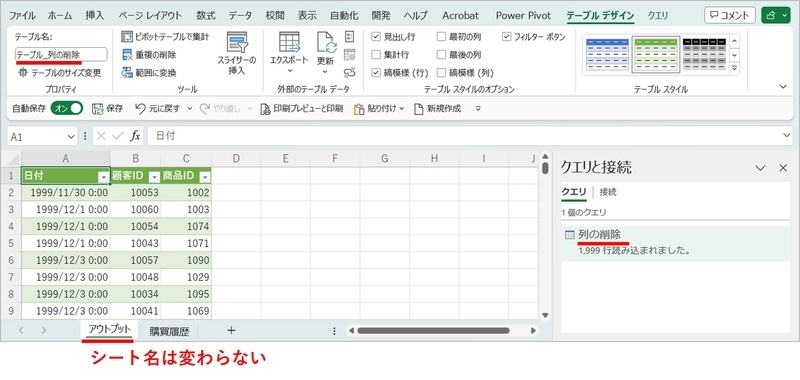Open テーブルのサイズ変更
The image size is (800, 380).
click(x=59, y=73)
